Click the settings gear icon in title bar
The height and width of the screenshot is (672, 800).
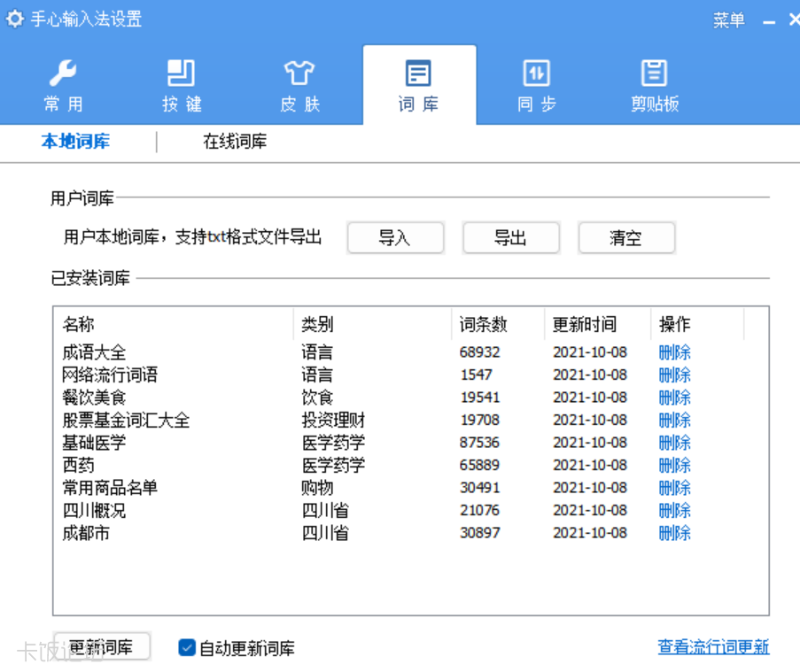[15, 19]
